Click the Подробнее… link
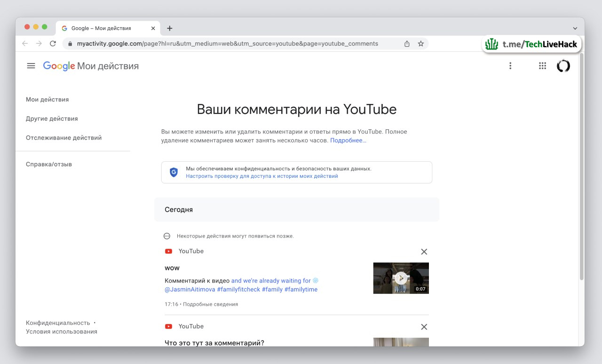602x364 pixels. coord(348,141)
